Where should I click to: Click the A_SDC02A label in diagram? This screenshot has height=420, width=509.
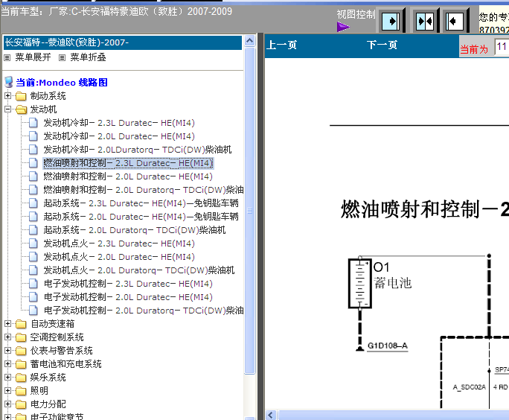tap(469, 387)
